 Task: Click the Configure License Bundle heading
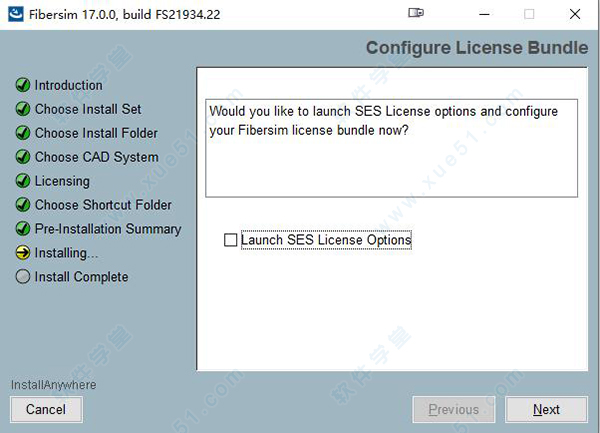tap(477, 48)
